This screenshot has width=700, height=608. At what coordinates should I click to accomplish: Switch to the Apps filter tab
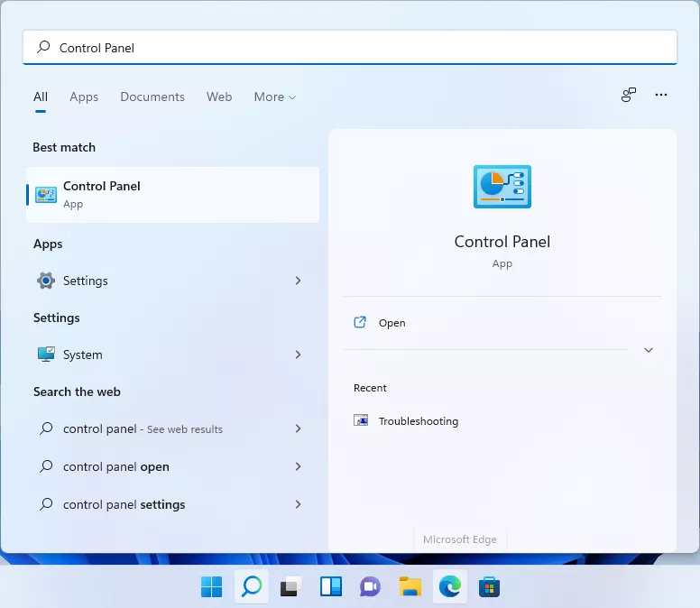click(84, 97)
